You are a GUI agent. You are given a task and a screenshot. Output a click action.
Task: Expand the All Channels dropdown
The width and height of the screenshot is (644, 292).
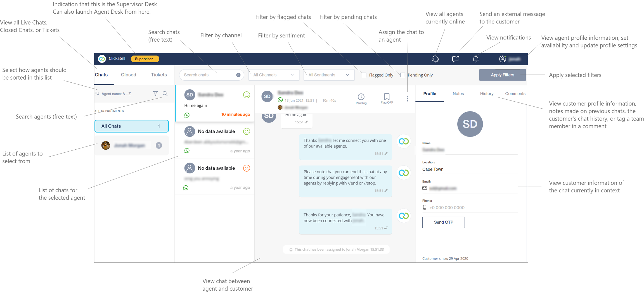(273, 75)
